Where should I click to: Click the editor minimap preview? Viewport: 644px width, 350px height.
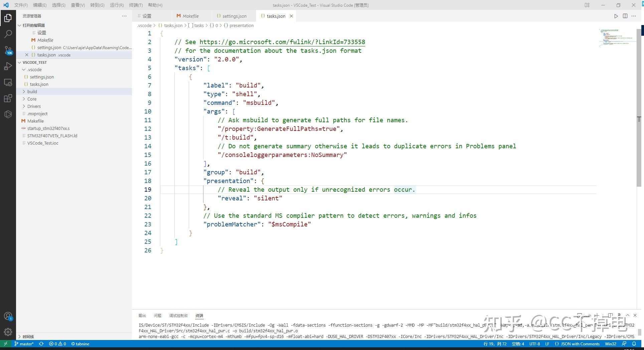tap(617, 37)
